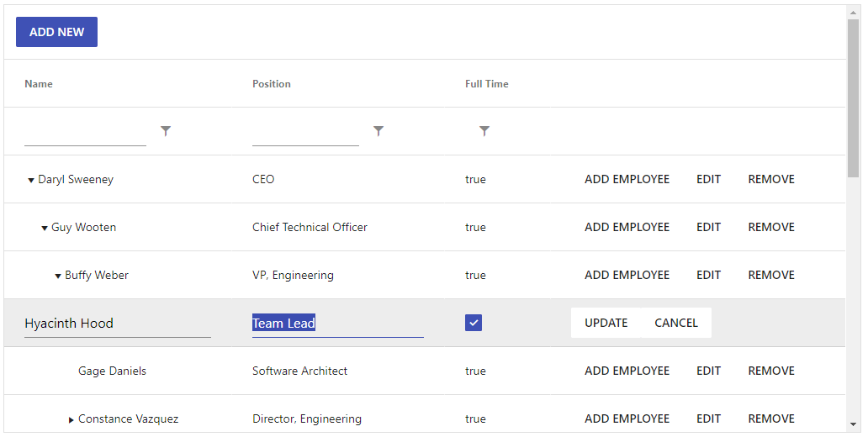Open the Name column filter menu
Screen dimensions: 868x437
[x=166, y=131]
